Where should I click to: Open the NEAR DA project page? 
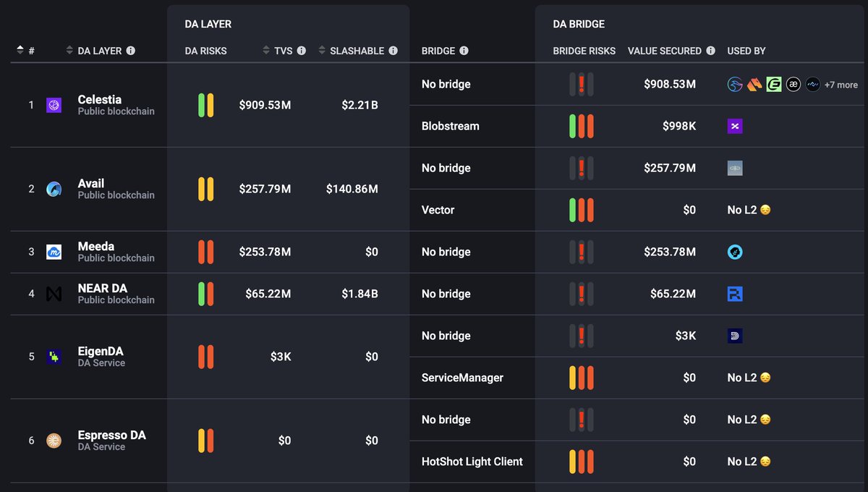pos(103,288)
